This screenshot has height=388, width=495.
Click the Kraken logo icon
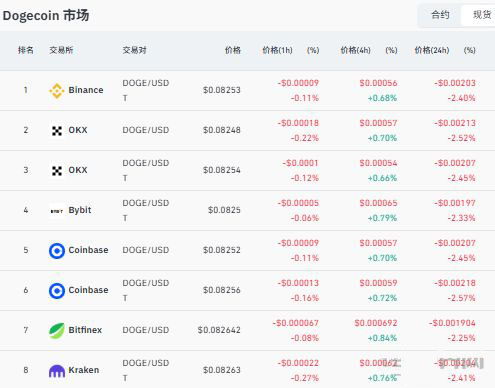[x=57, y=371]
